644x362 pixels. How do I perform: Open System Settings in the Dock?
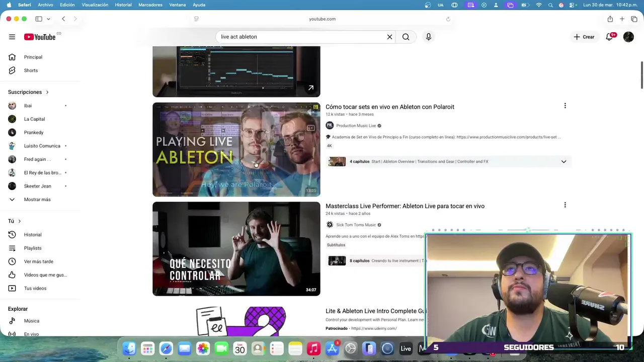coord(351,348)
